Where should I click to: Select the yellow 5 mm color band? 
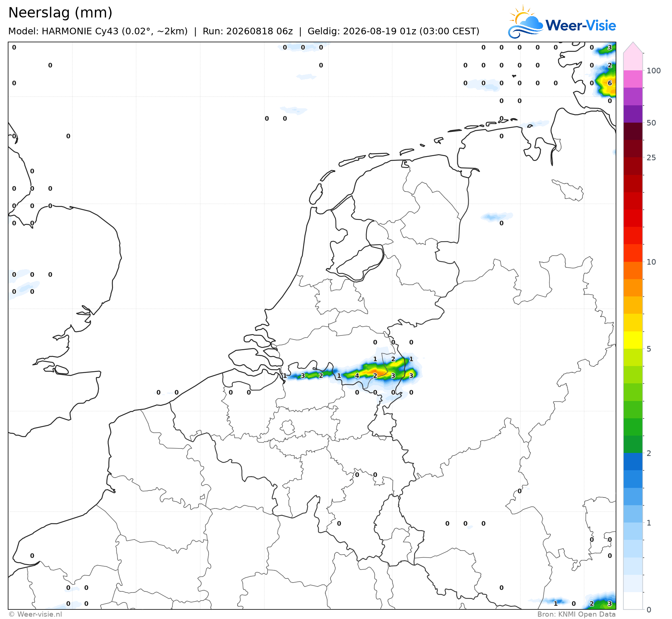(633, 340)
